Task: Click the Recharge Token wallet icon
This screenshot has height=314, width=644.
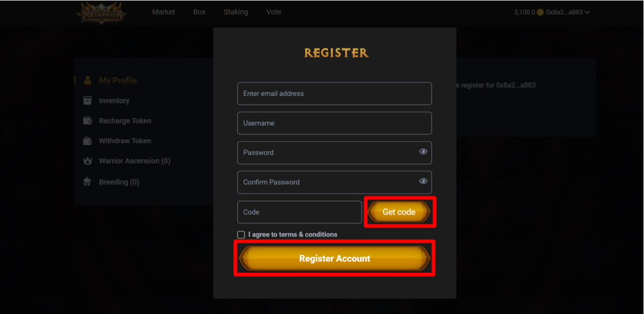Action: (x=88, y=120)
